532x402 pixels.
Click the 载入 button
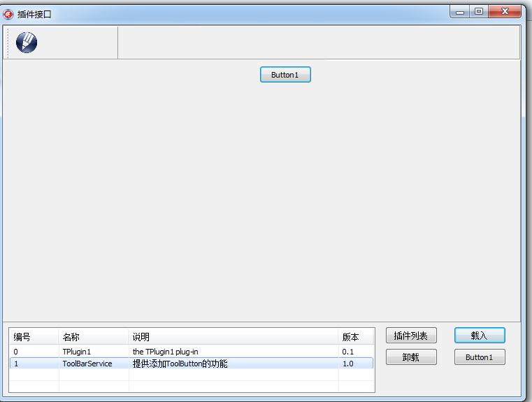coord(480,336)
